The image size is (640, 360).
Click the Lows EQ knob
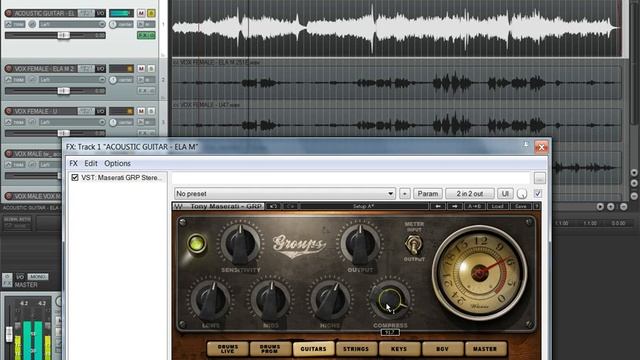tap(210, 301)
